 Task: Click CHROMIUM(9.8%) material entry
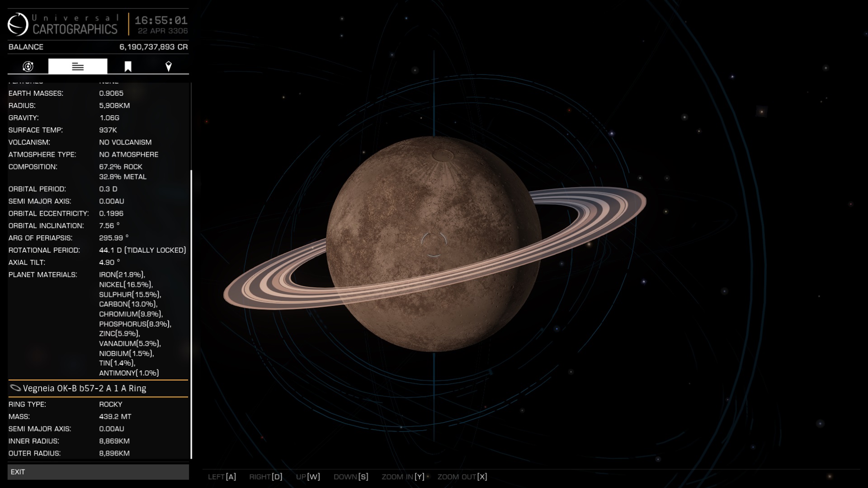coord(131,314)
